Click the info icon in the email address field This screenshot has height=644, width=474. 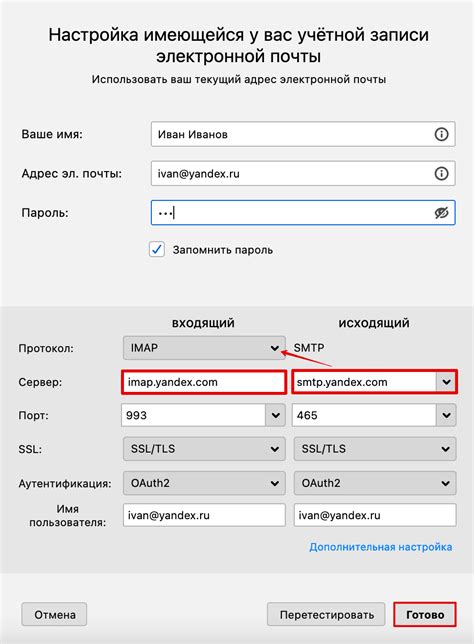coord(441,173)
